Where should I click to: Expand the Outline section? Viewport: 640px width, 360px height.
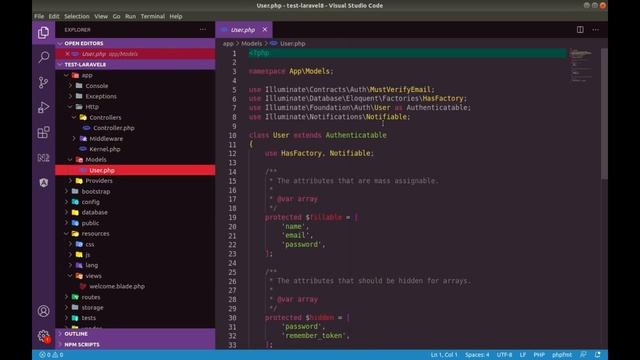(x=60, y=334)
